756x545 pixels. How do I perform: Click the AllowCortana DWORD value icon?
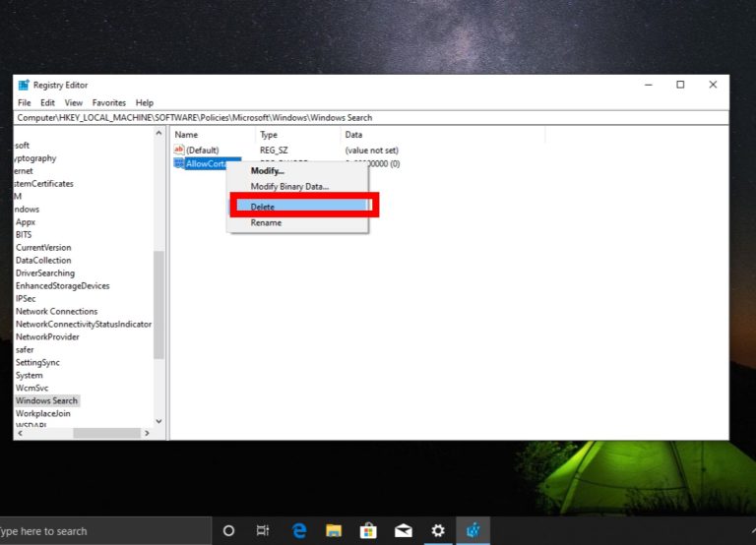tap(179, 163)
